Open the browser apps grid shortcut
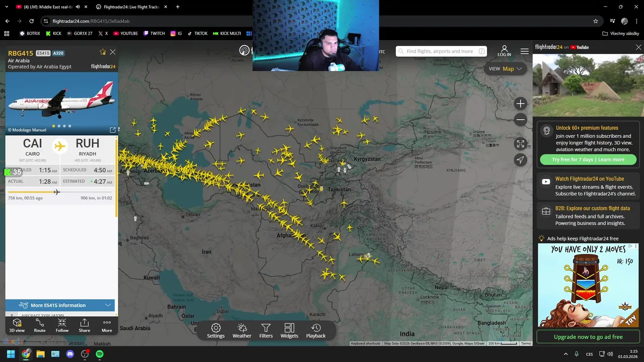 click(x=7, y=34)
